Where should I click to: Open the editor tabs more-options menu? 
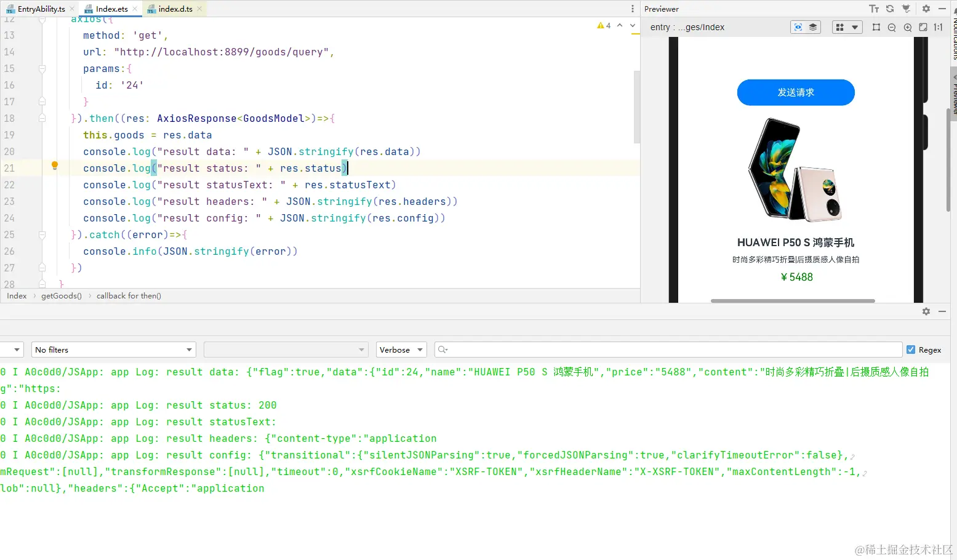point(632,9)
